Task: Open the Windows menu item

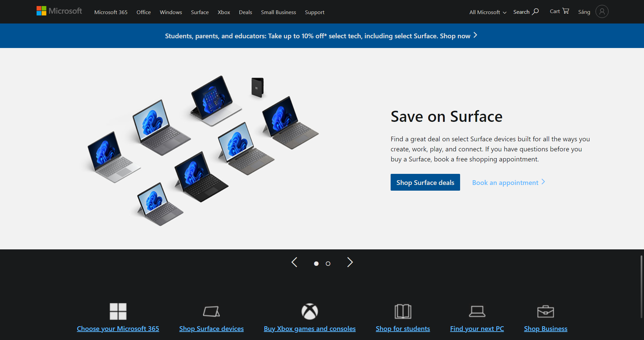Action: [x=171, y=12]
